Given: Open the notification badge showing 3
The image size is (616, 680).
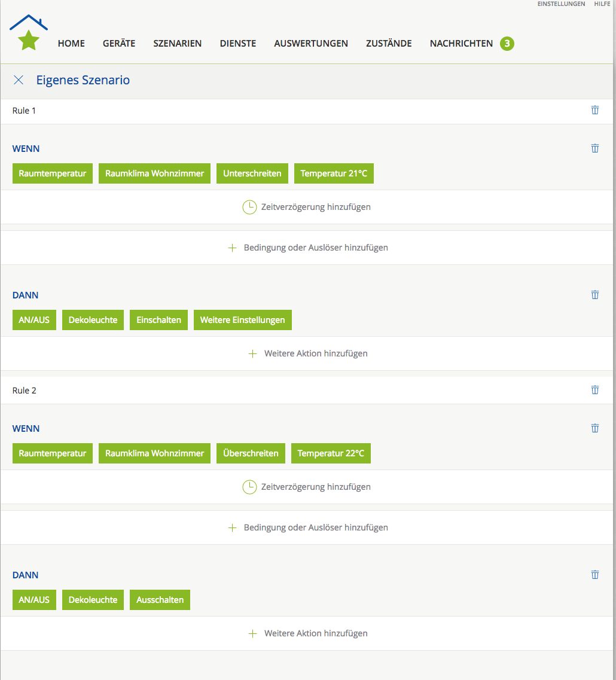Looking at the screenshot, I should [x=507, y=44].
